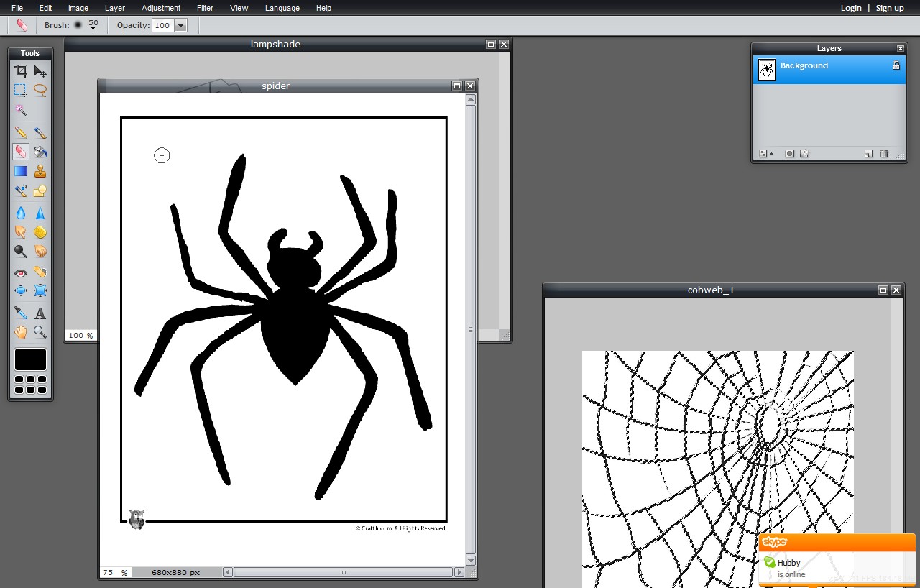Viewport: 920px width, 588px height.
Task: Click the Background layer spider thumbnail
Action: (767, 70)
